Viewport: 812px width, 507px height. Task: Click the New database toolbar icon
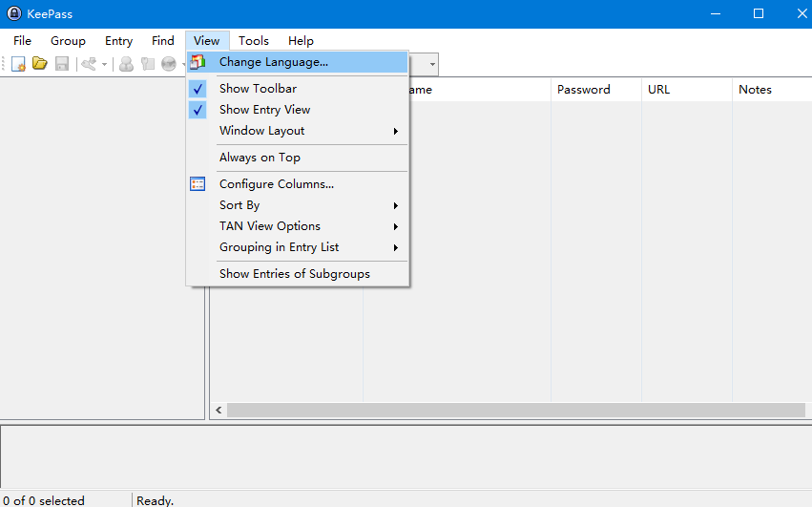pyautogui.click(x=19, y=64)
